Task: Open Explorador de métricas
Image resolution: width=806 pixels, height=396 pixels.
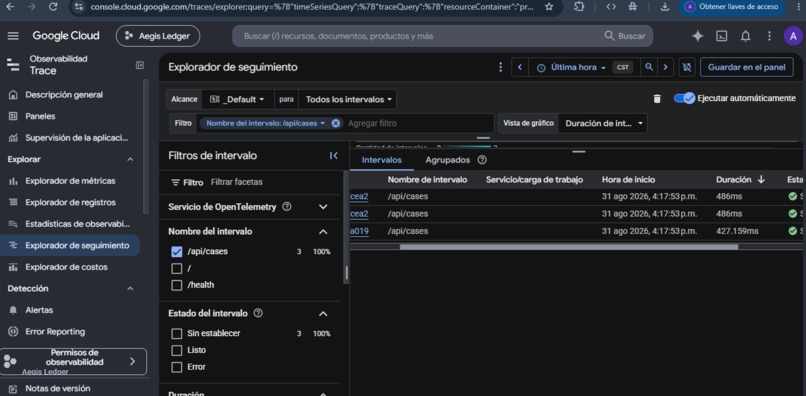Action: point(70,181)
